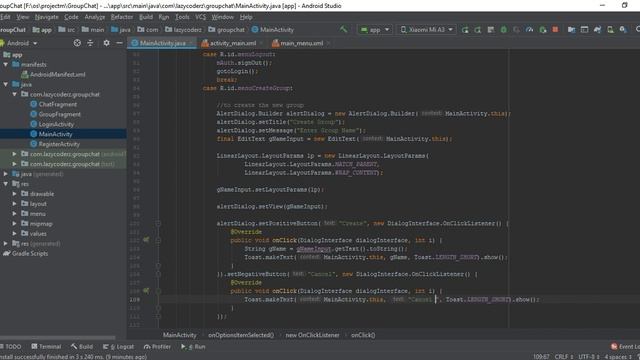Screen dimensions: 640x360
Task: Close the MainActivity.java tab
Action: [192, 43]
